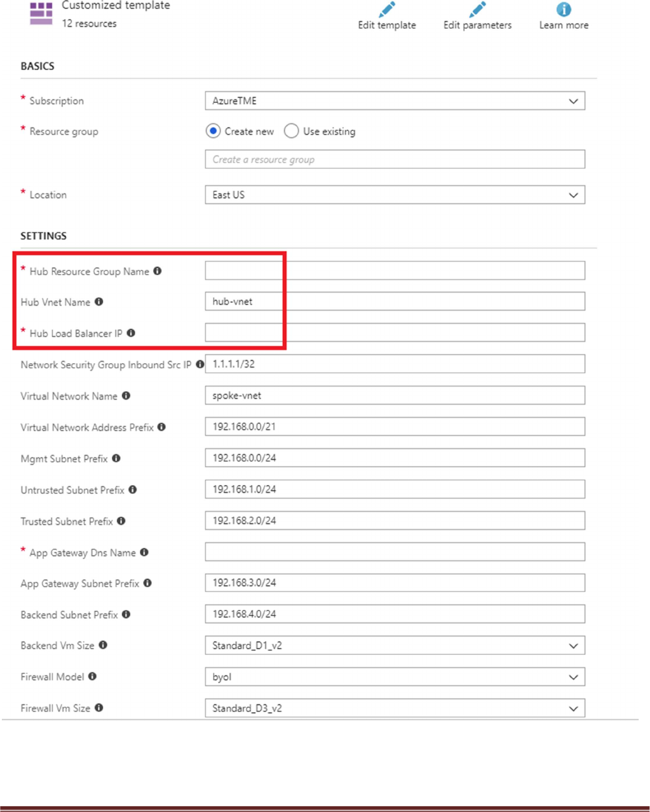
Task: Open the Backend Vm Size dropdown
Action: pos(395,645)
